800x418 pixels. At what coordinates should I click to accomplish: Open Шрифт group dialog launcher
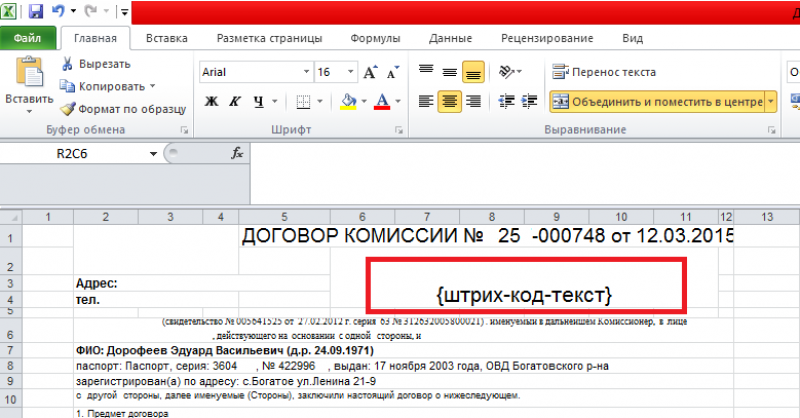coord(398,131)
